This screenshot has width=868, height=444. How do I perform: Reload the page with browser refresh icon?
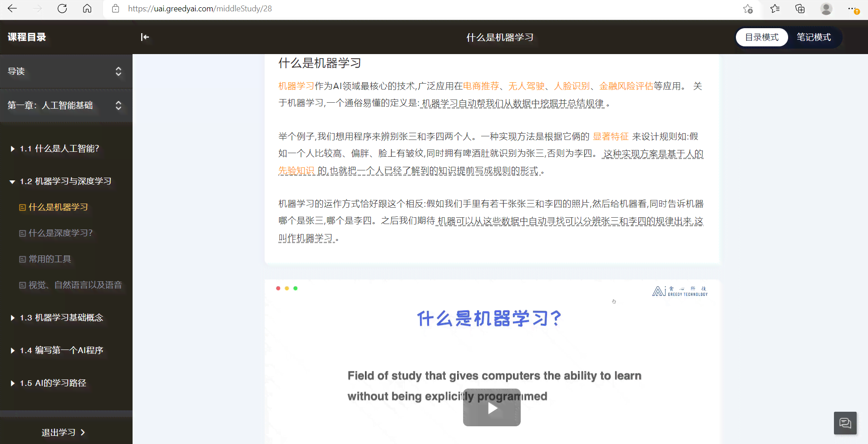62,9
